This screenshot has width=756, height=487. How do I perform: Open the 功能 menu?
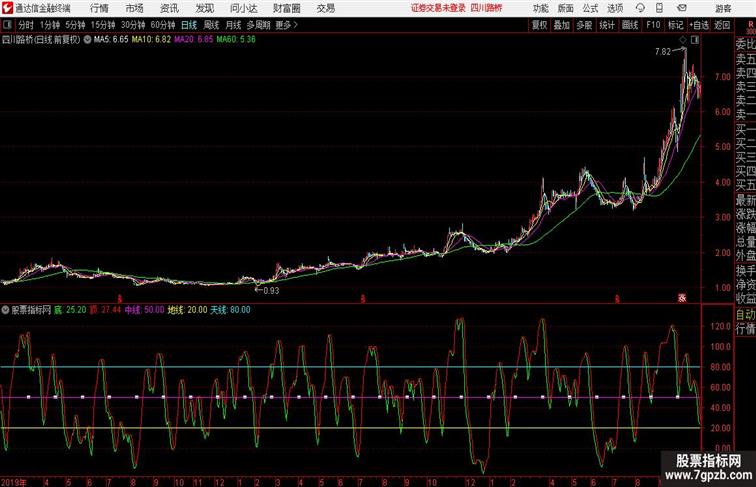pos(541,8)
